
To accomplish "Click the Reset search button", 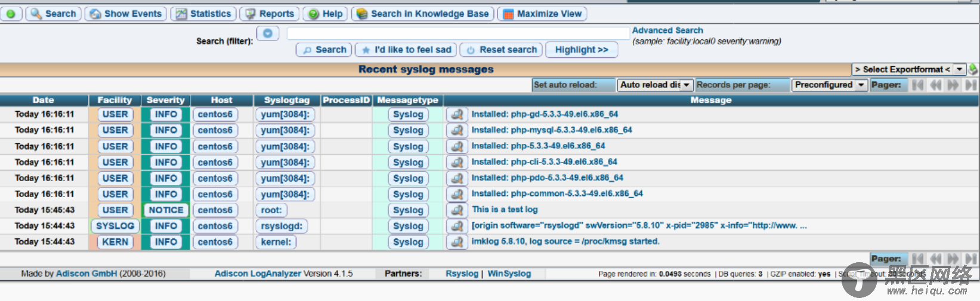I will [502, 50].
